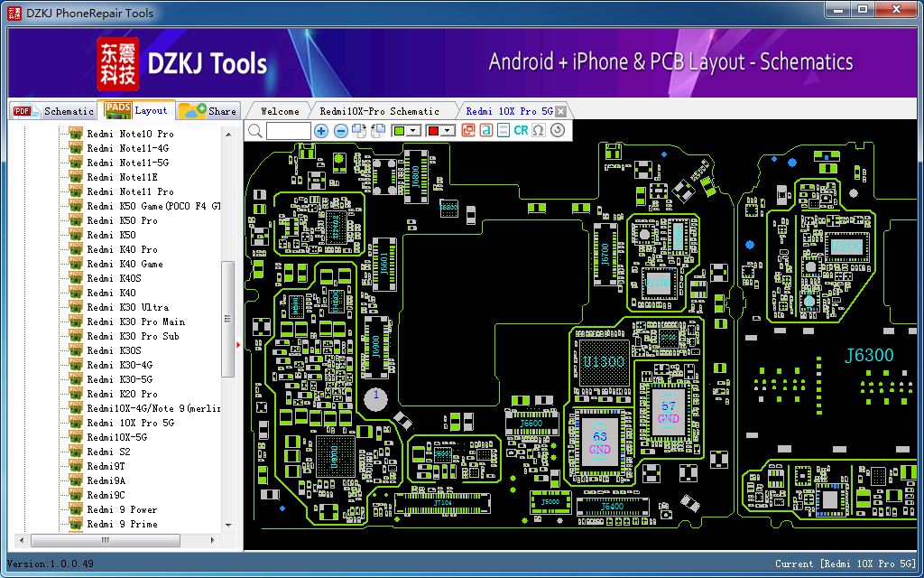
Task: Click the icon beside Redmi K30S
Action: tap(76, 350)
